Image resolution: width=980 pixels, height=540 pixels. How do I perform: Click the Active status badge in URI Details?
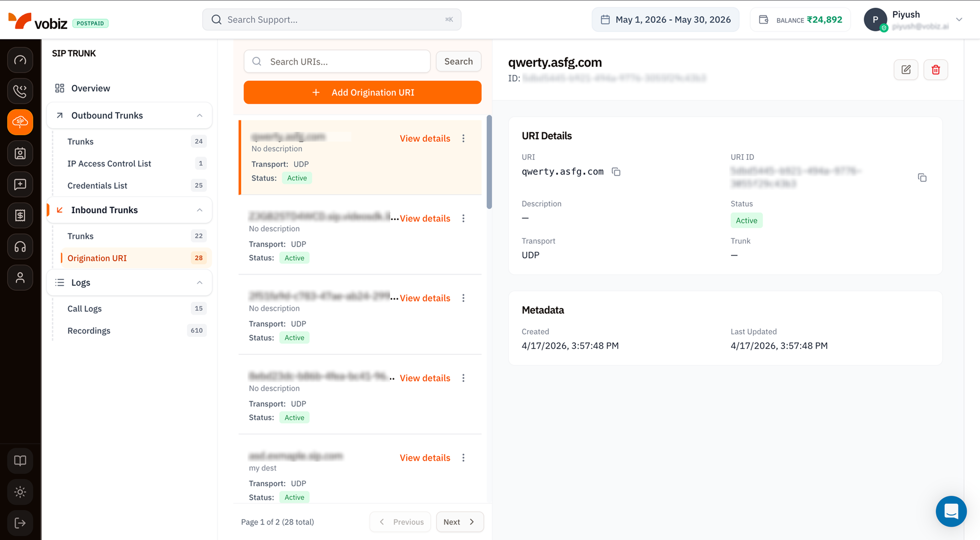(x=746, y=221)
